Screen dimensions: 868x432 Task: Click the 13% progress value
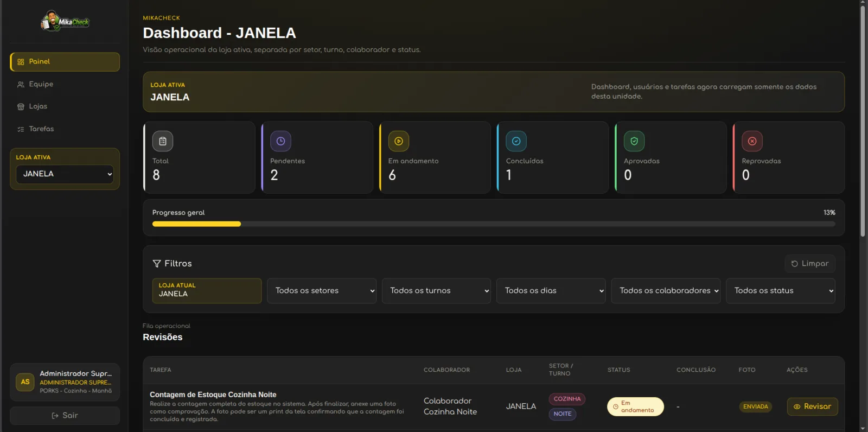pos(829,213)
